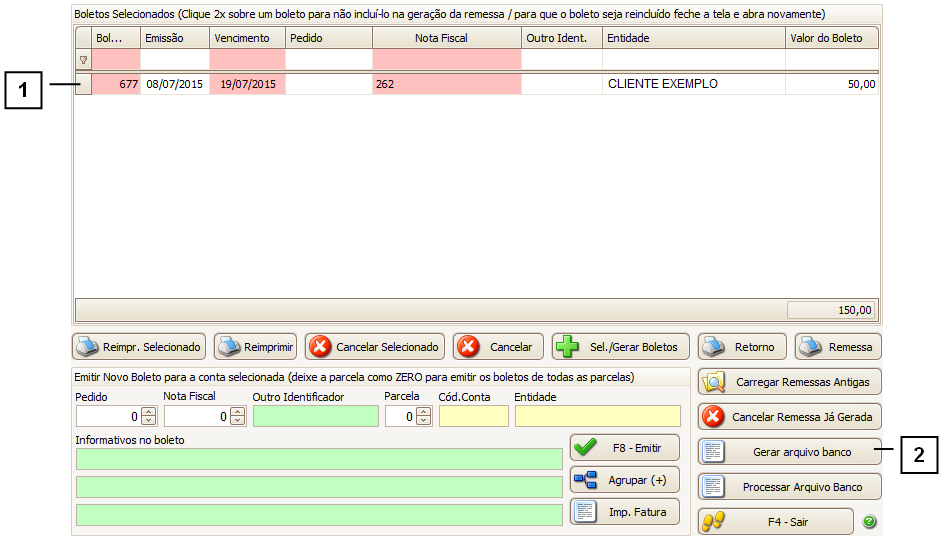Increase the Pedido number with up arrow
Viewport: 945px width, 541px height.
click(x=149, y=411)
